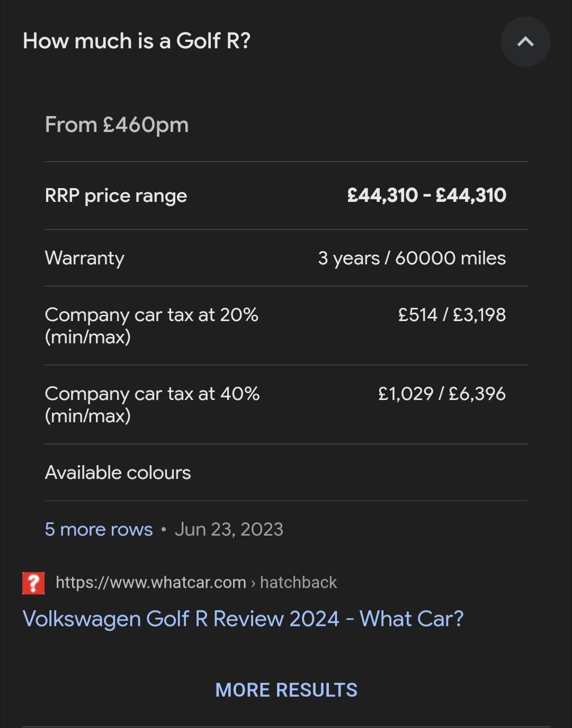Click the 'RRP price range' label
The image size is (572, 728).
(116, 196)
